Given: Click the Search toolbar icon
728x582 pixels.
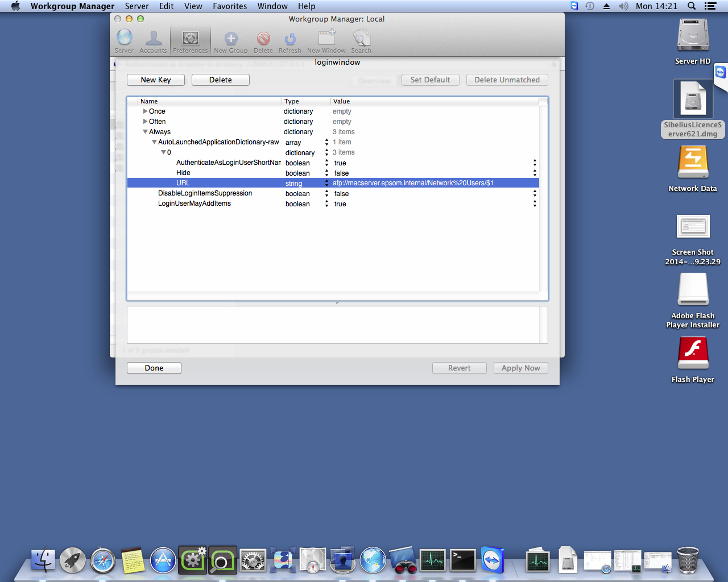Looking at the screenshot, I should coord(361,41).
